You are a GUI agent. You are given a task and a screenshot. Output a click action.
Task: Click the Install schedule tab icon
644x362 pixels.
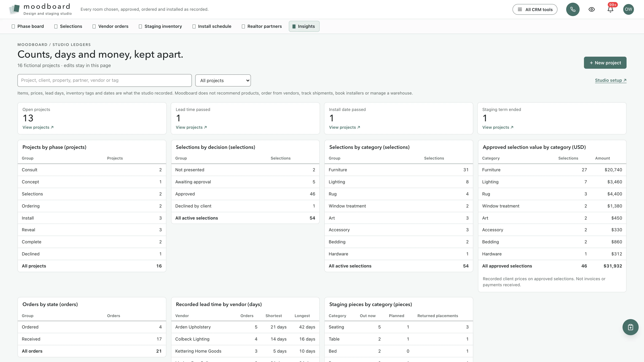(x=194, y=26)
